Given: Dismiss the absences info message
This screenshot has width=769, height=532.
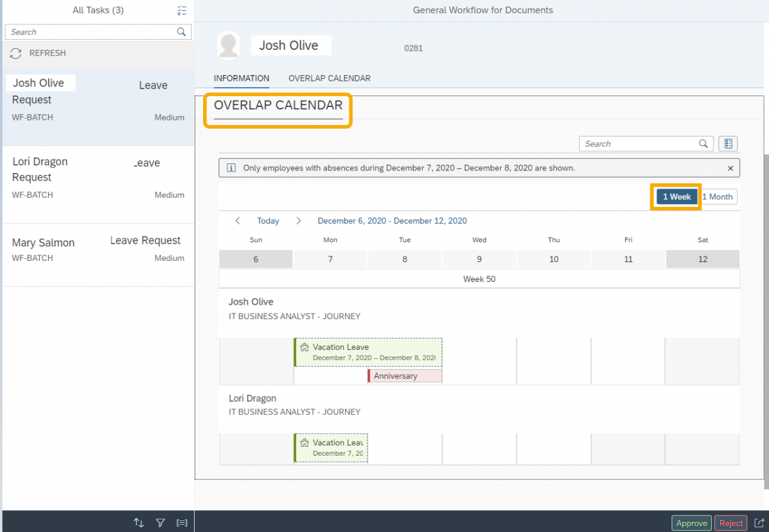Looking at the screenshot, I should point(730,168).
